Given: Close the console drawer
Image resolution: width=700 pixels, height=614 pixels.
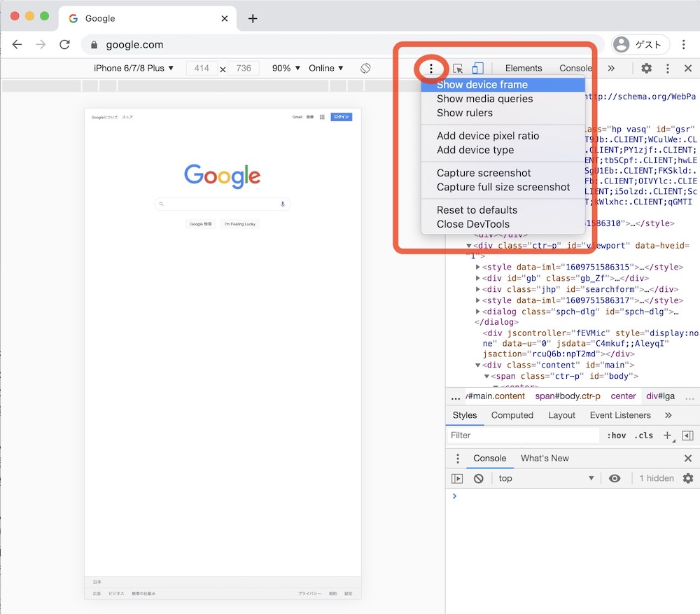Looking at the screenshot, I should pyautogui.click(x=688, y=459).
